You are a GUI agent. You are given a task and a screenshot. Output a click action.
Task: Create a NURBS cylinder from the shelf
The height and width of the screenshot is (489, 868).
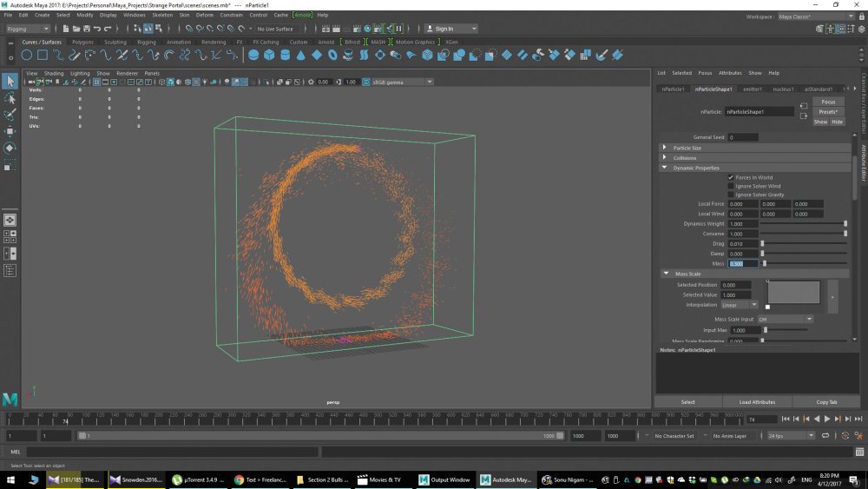(x=285, y=55)
